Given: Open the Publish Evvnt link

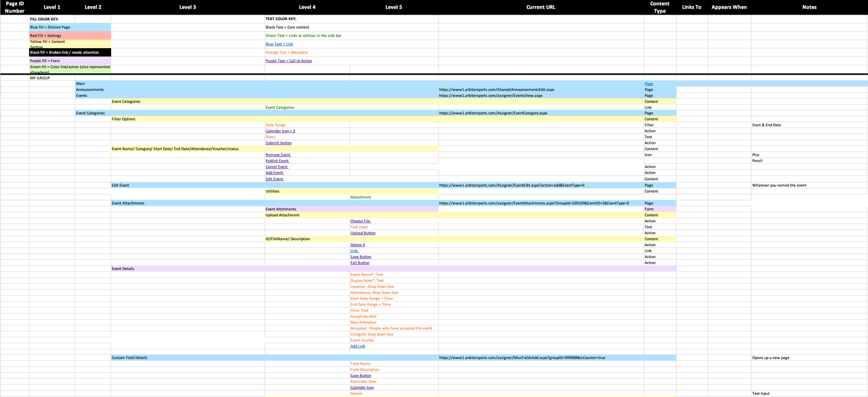Looking at the screenshot, I should coord(277,161).
